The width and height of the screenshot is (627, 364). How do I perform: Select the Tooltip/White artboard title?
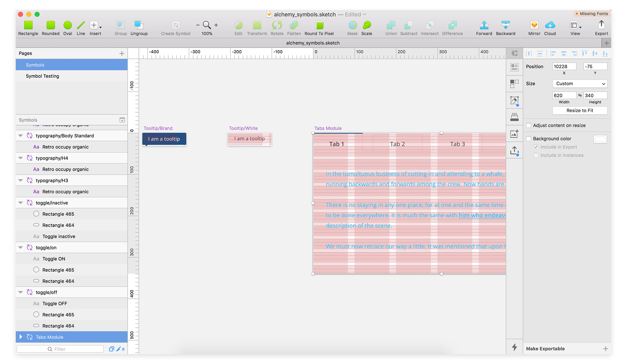(x=243, y=128)
